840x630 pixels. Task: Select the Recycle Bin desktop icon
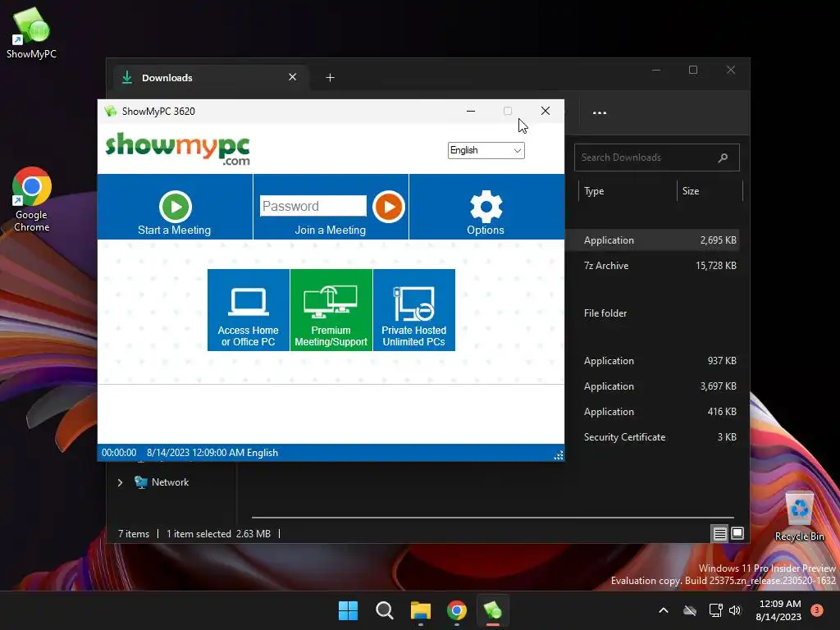(799, 517)
